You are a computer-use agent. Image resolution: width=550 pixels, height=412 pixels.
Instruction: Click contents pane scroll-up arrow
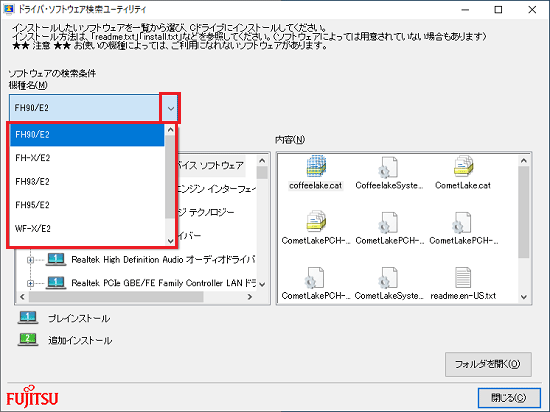pos(524,161)
